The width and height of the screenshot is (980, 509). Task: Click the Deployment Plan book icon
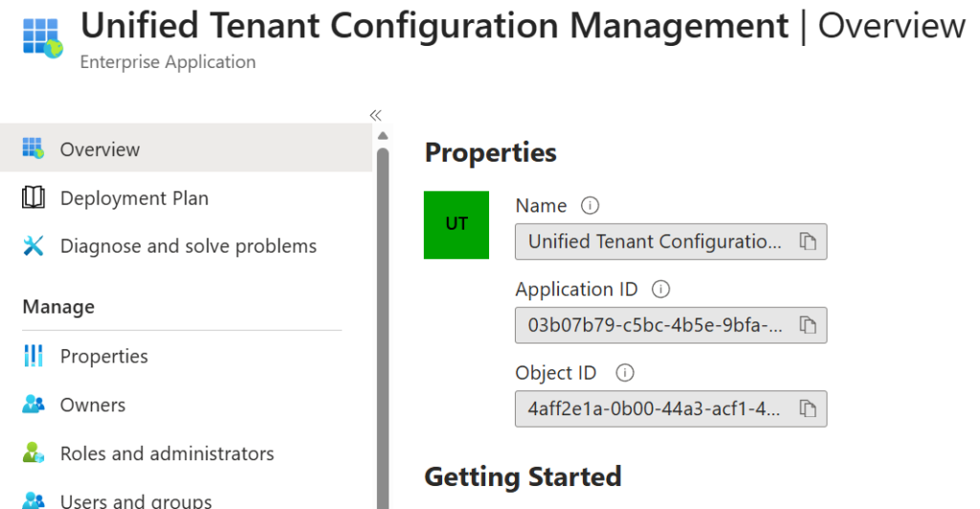point(33,198)
